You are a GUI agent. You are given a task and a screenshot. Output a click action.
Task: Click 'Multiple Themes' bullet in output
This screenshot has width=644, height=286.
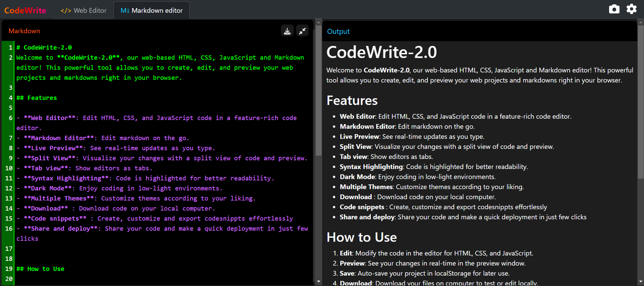[x=432, y=187]
